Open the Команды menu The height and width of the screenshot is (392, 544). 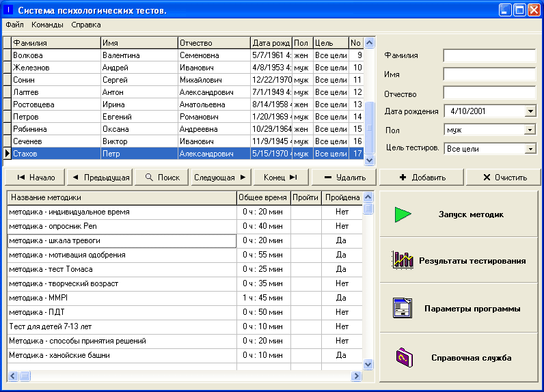(47, 25)
